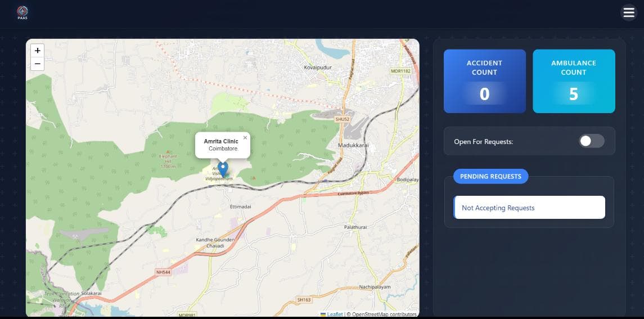This screenshot has width=644, height=319.
Task: Click the MDR1182 road shield
Action: coord(400,71)
